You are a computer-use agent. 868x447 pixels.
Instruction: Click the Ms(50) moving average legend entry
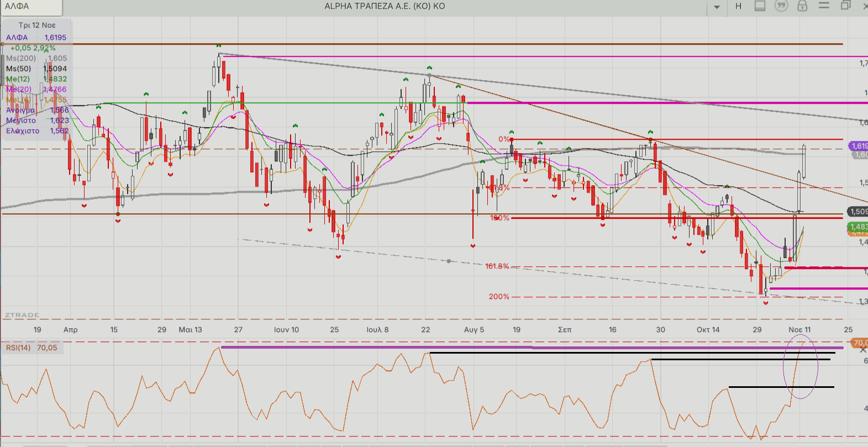(x=19, y=69)
